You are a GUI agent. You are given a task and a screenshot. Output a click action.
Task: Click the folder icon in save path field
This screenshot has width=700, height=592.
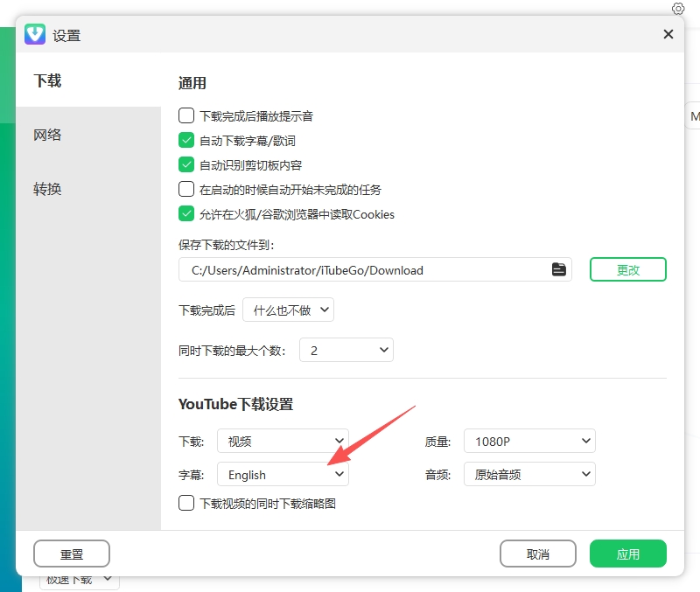click(558, 269)
